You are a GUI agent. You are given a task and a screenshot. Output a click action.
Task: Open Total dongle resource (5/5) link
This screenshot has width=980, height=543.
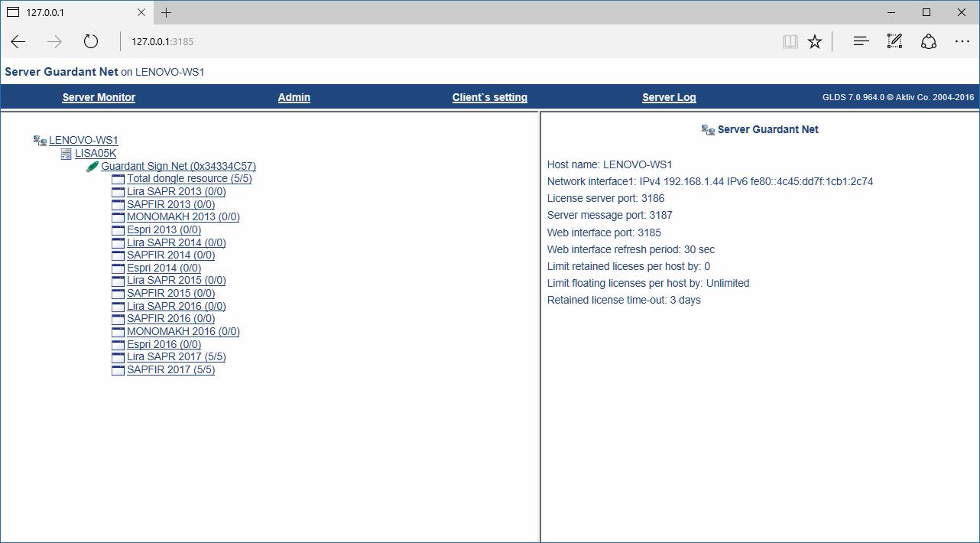coord(189,179)
